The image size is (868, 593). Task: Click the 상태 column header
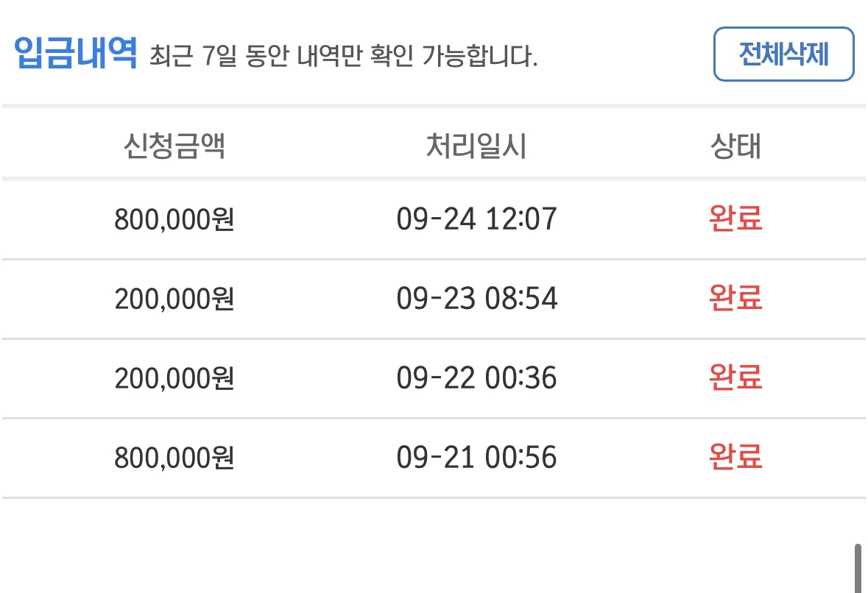[735, 146]
